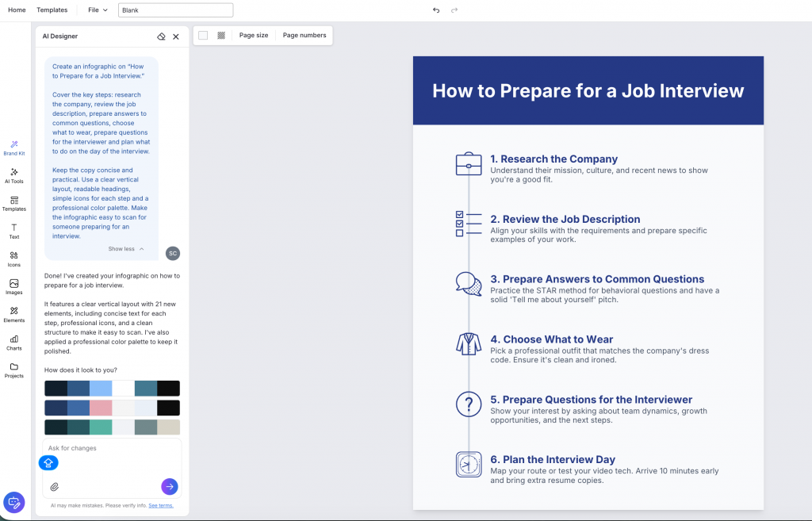Select heading "3. Prepare Answers to Common Questions"
Screen dimensions: 812x521
point(597,279)
